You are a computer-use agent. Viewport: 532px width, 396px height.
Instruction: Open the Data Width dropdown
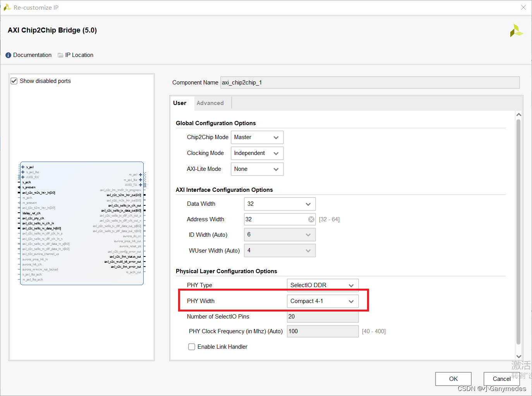(x=280, y=204)
